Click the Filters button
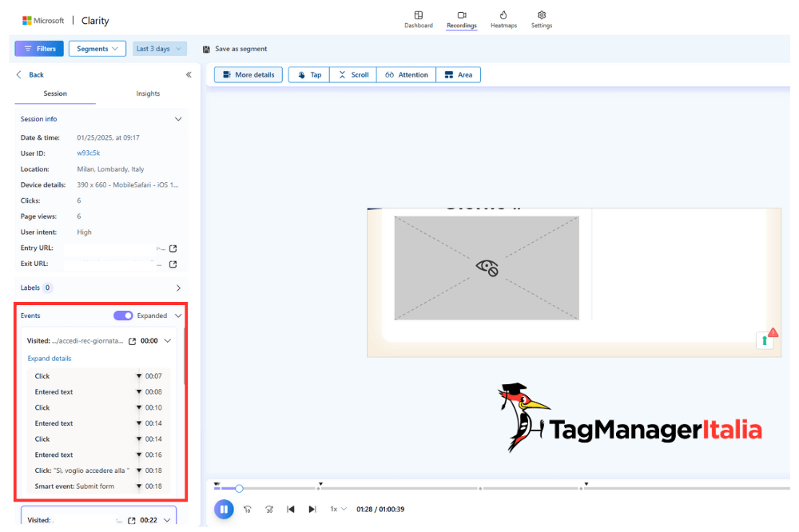 click(39, 49)
